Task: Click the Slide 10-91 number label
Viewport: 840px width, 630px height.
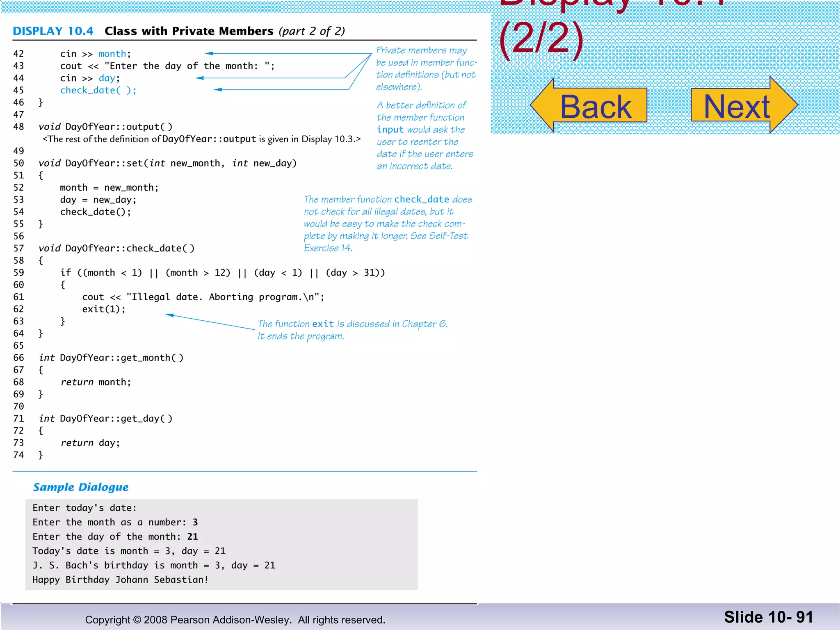Action: pos(768,617)
